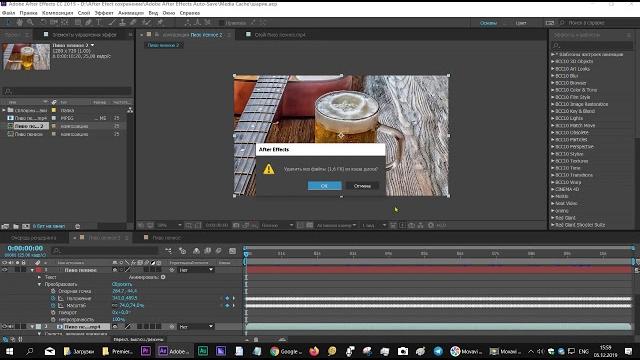The image size is (640, 360).
Task: Click the project composition thumbnail preview
Action: pyautogui.click(x=27, y=57)
